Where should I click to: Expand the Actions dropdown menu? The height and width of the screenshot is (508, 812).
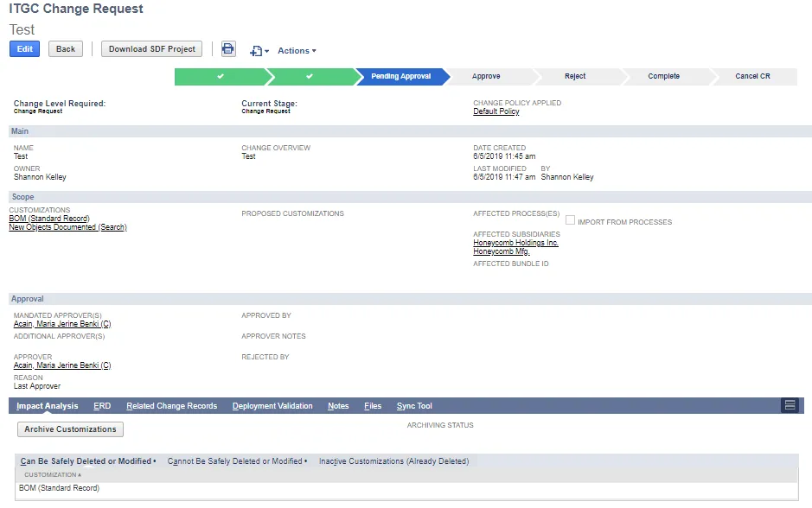(x=297, y=51)
